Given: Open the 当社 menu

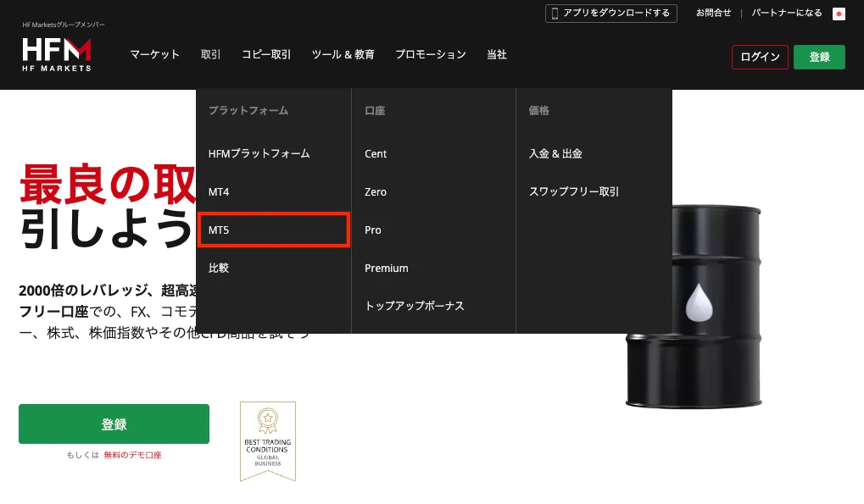Looking at the screenshot, I should tap(497, 54).
